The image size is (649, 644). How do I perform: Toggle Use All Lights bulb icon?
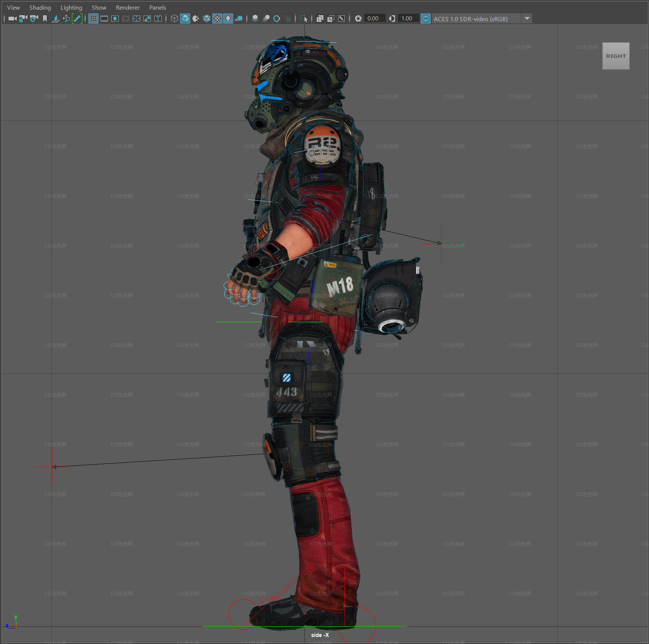pyautogui.click(x=228, y=19)
